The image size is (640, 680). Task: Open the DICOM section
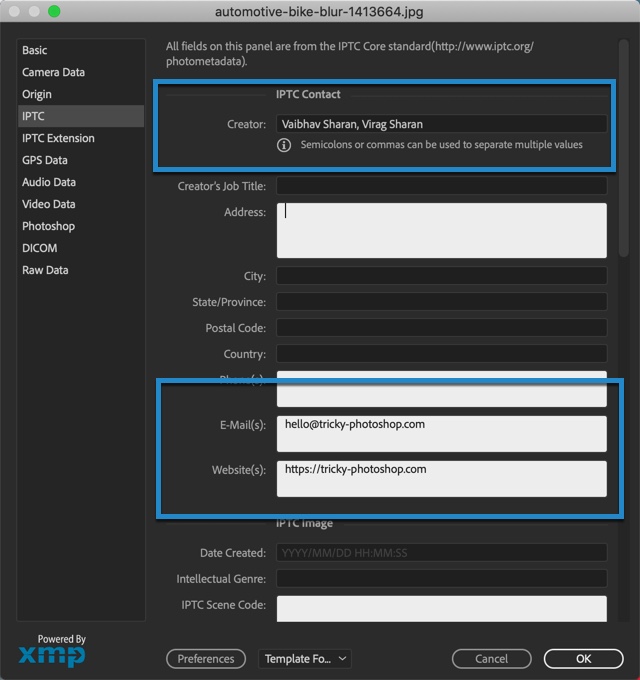(81, 248)
